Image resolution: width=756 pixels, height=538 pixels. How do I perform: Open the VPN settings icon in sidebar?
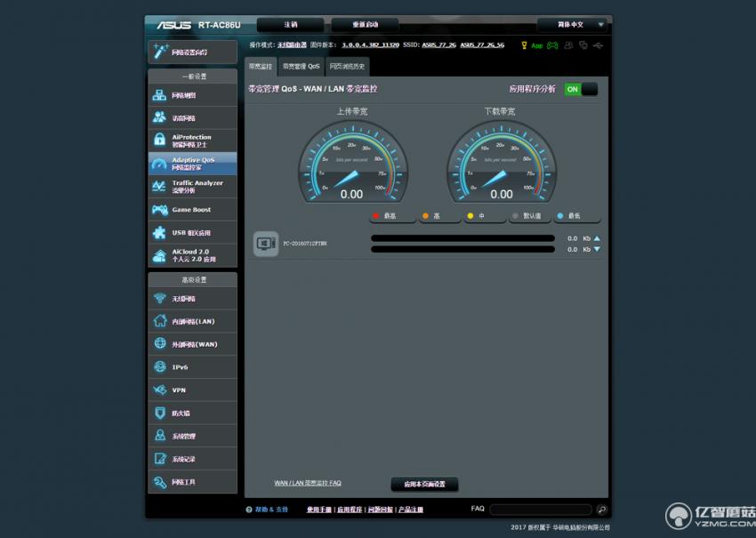[158, 389]
